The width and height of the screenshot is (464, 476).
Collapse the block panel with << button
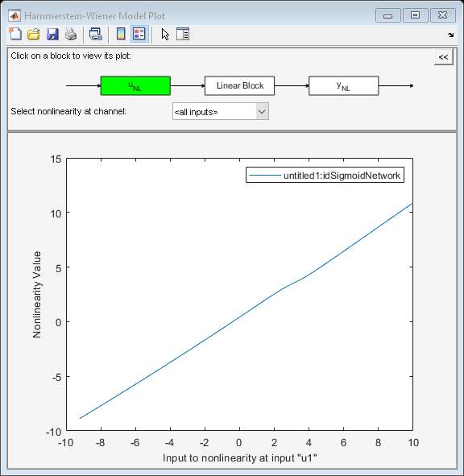click(x=444, y=56)
